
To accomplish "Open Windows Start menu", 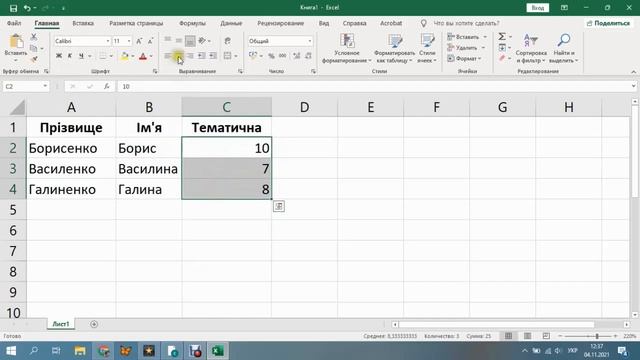I will click(11, 351).
